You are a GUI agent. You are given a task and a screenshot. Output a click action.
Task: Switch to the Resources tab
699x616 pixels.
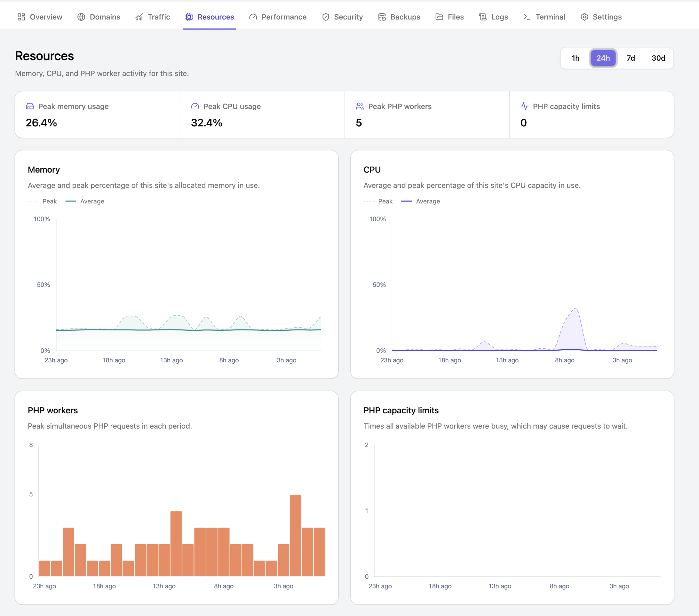210,17
